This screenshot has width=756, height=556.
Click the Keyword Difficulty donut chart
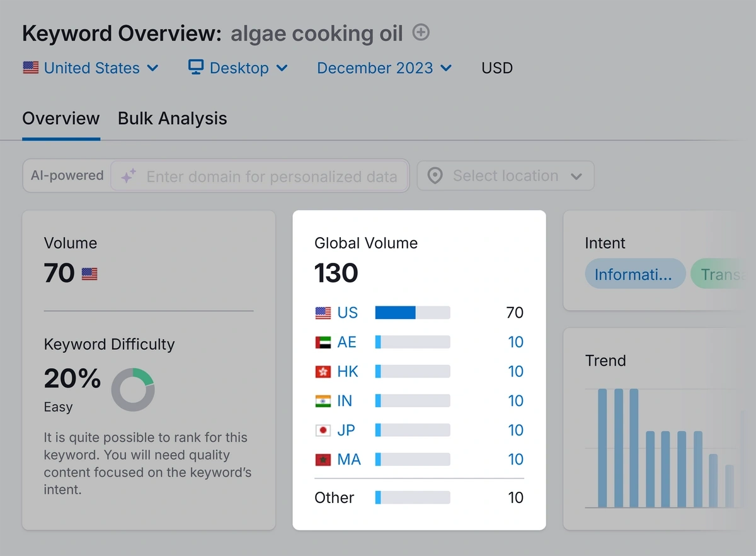pyautogui.click(x=133, y=390)
